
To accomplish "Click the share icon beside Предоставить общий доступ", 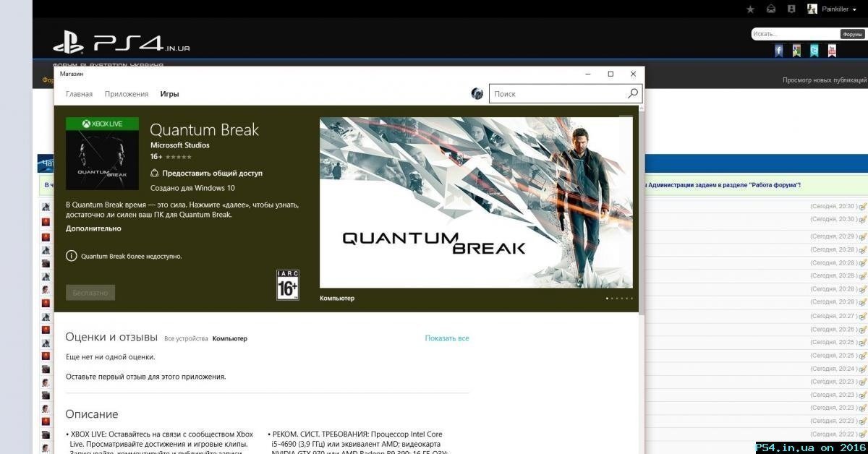I will coord(155,174).
